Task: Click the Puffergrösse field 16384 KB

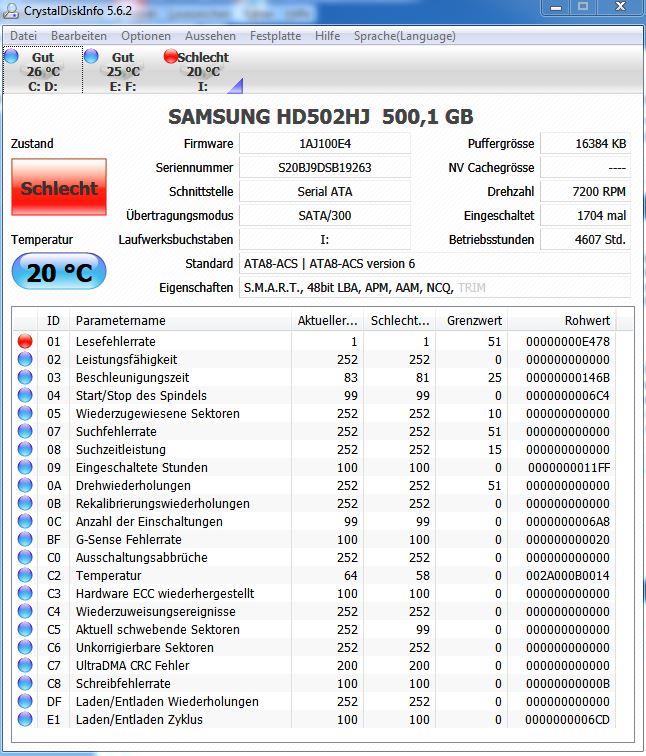Action: (x=585, y=144)
